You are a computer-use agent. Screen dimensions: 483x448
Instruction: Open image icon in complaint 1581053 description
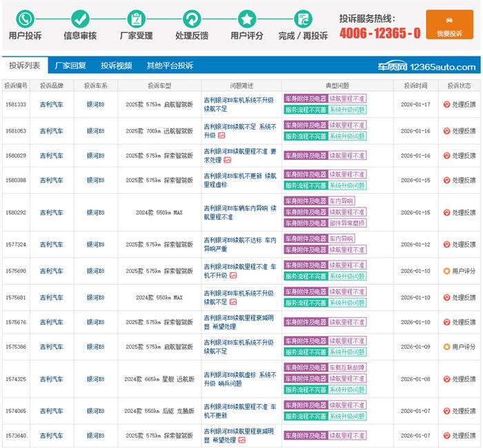(221, 136)
